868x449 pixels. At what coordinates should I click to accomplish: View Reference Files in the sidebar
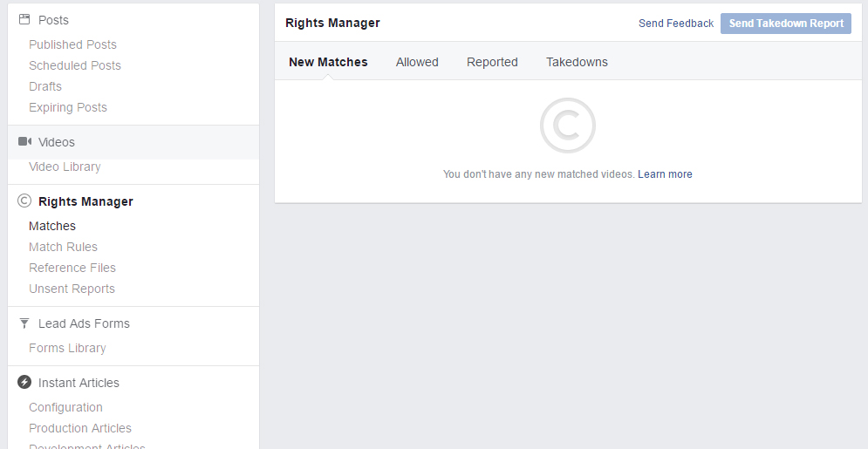72,268
